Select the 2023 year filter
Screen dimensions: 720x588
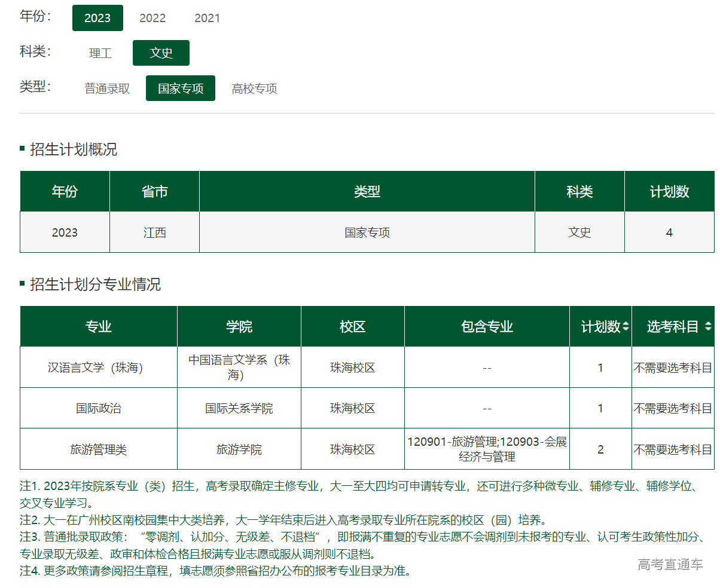pos(97,18)
